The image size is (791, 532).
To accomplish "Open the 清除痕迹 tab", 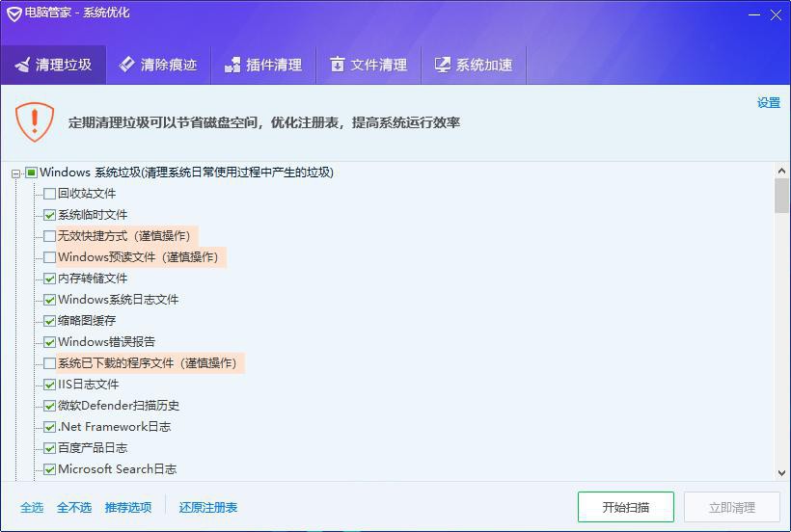I will click(x=158, y=65).
